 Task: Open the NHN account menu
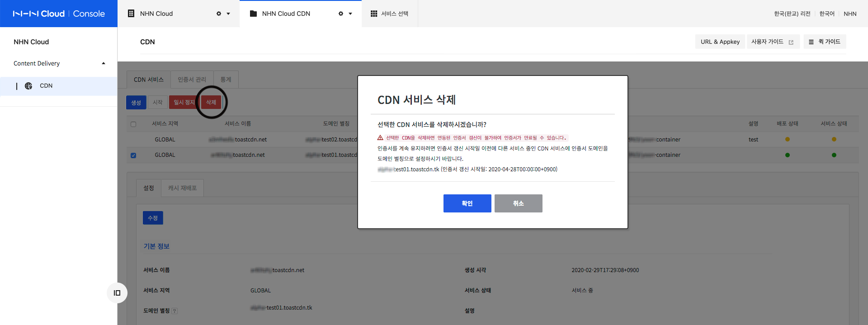point(850,14)
